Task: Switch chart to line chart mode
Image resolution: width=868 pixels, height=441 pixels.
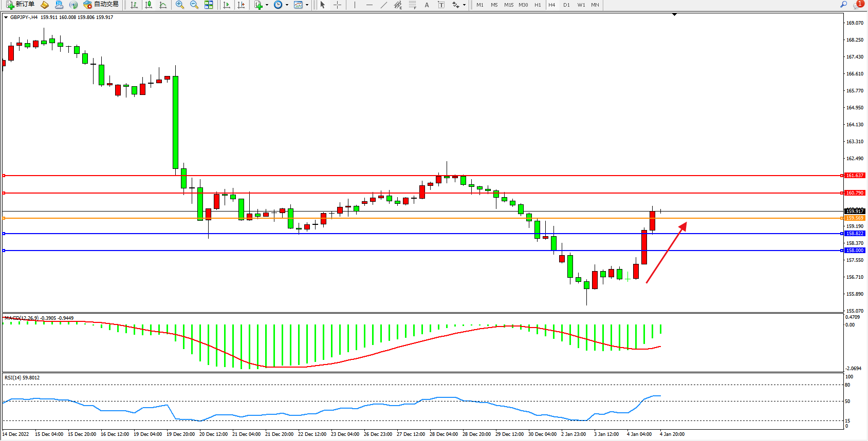Action: click(x=163, y=5)
